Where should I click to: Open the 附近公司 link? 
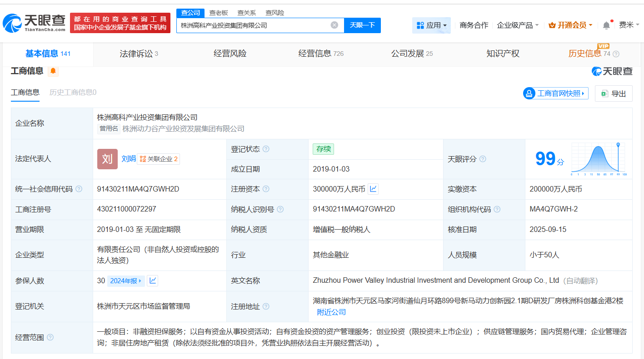point(331,312)
